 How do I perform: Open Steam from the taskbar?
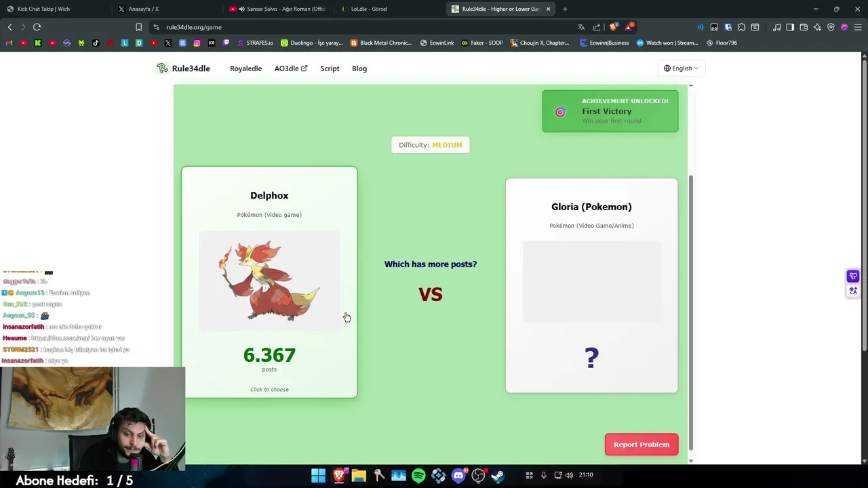point(498,475)
